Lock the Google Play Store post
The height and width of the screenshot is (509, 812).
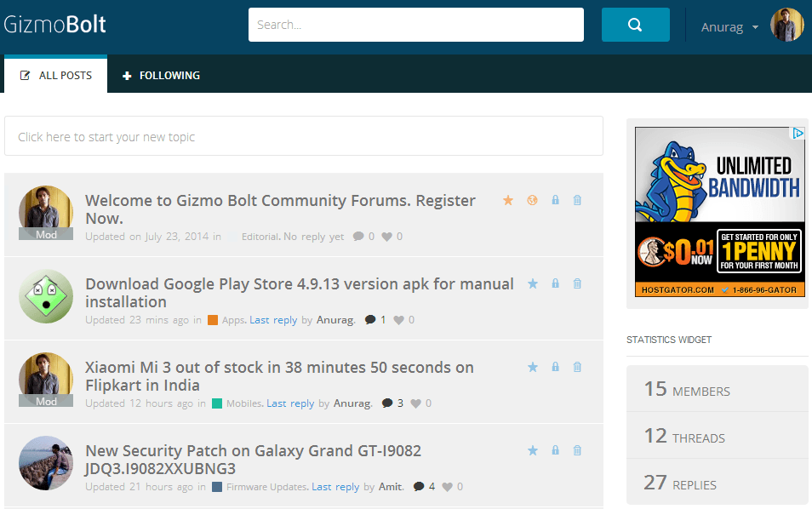click(555, 283)
